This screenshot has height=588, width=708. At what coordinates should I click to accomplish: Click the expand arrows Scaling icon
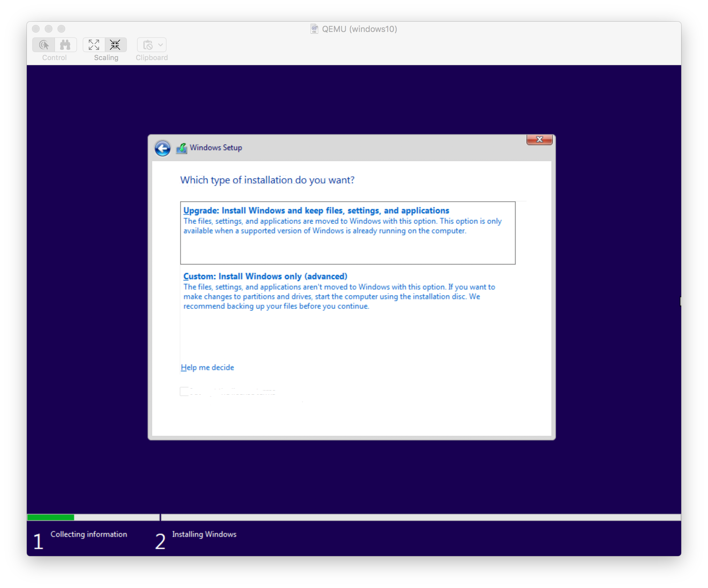(x=94, y=45)
